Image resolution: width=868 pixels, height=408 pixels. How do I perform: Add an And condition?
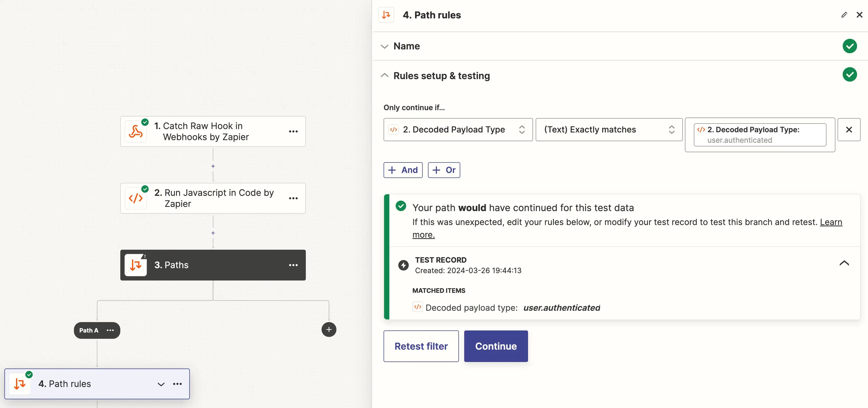click(403, 170)
